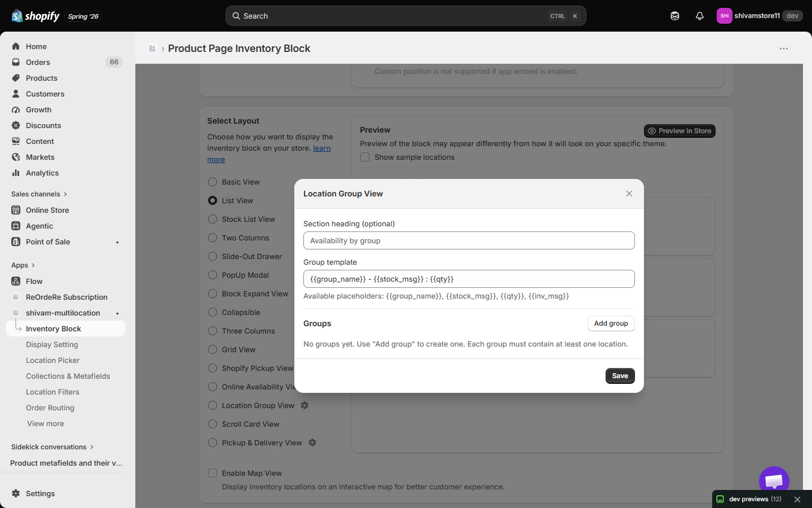The image size is (812, 508).
Task: Expand the Sales channels section
Action: (39, 194)
